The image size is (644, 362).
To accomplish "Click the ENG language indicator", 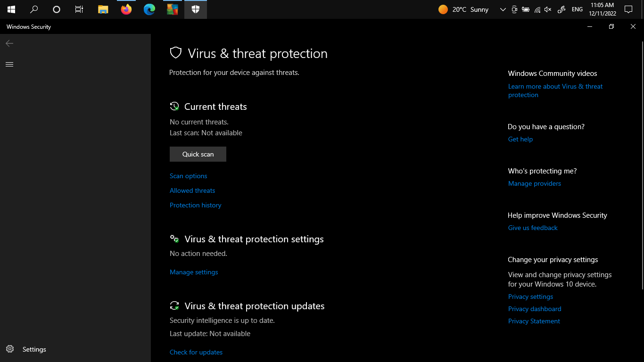I will click(x=577, y=9).
